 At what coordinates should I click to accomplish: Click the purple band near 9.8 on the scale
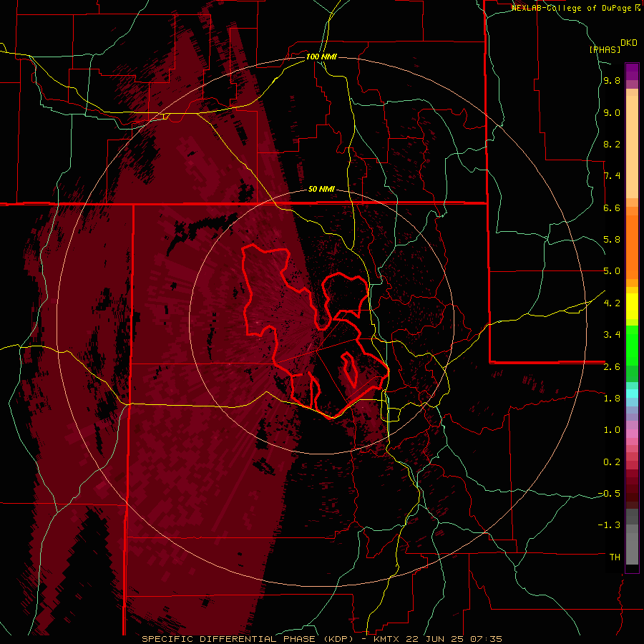click(632, 72)
